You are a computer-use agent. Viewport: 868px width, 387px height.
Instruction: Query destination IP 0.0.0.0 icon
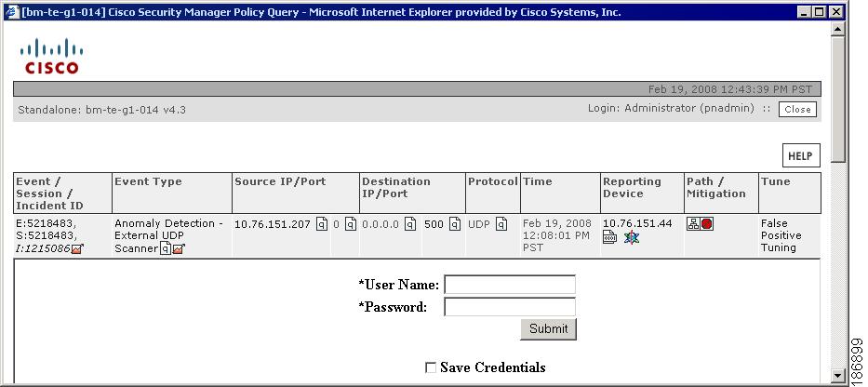point(409,224)
